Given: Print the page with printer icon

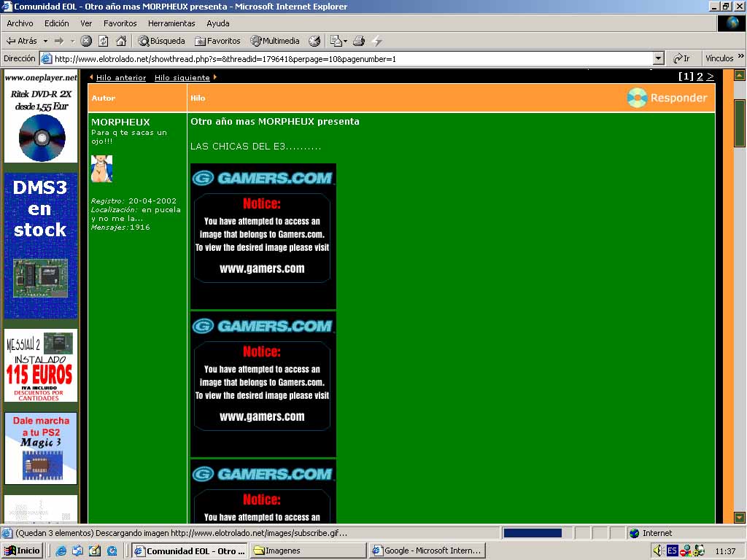Looking at the screenshot, I should (359, 41).
